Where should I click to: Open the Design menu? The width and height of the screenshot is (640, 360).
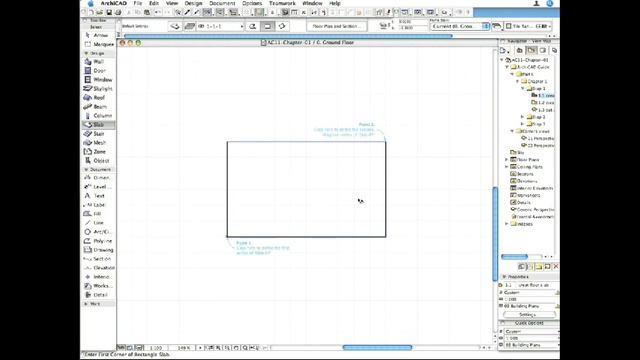(x=193, y=3)
